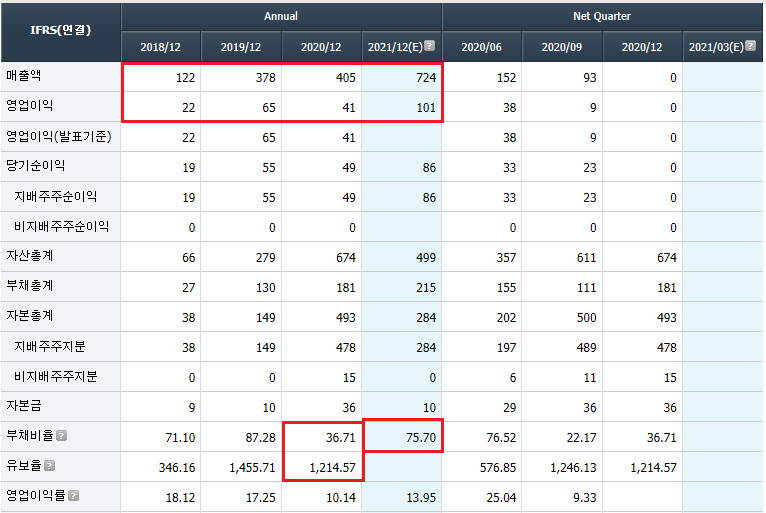This screenshot has width=766, height=513.
Task: Select the 611 total assets cell for 2020/09
Action: [x=562, y=257]
